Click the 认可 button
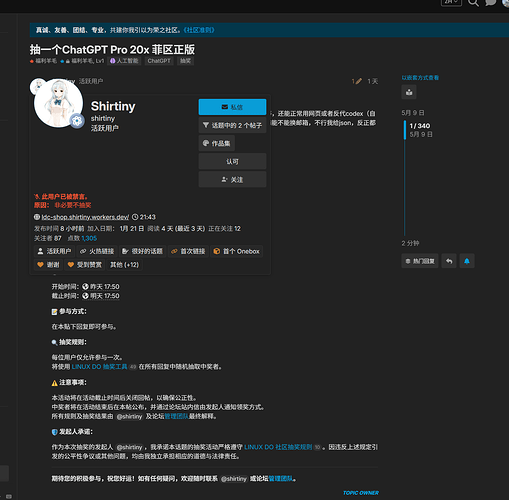 tap(232, 161)
